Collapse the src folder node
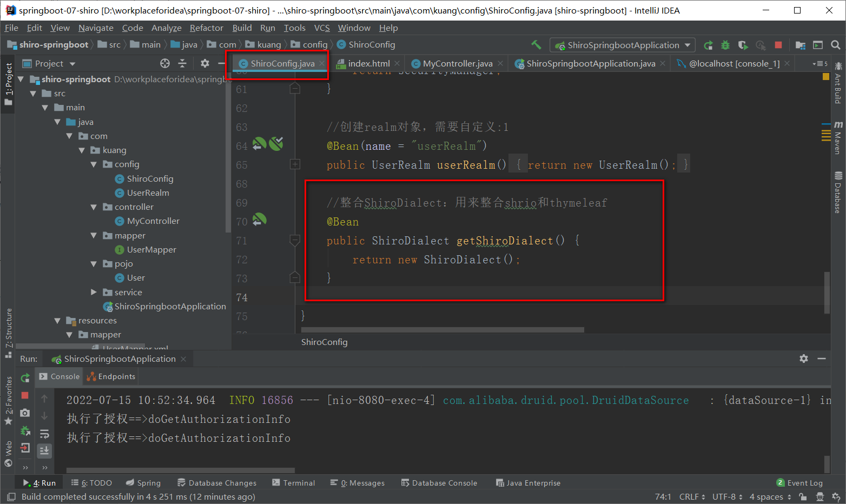846x504 pixels. [x=34, y=94]
